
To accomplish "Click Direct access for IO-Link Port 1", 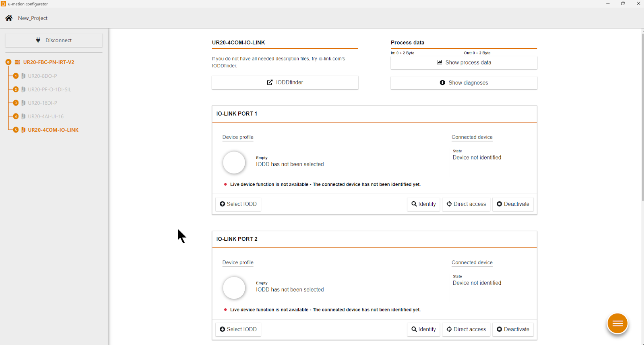I will (466, 204).
